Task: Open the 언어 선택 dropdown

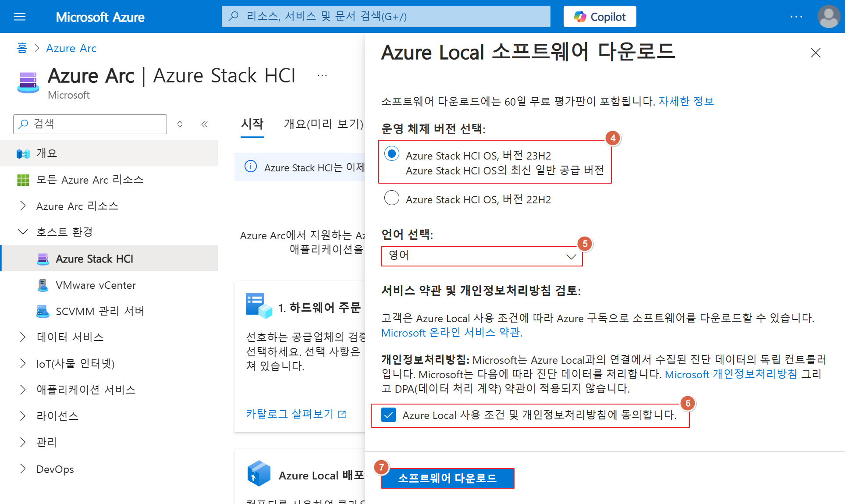Action: coord(482,256)
